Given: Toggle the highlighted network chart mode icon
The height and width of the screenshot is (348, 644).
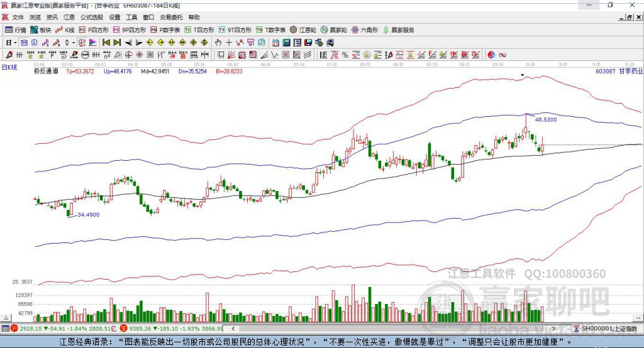Looking at the screenshot, I should (x=25, y=43).
